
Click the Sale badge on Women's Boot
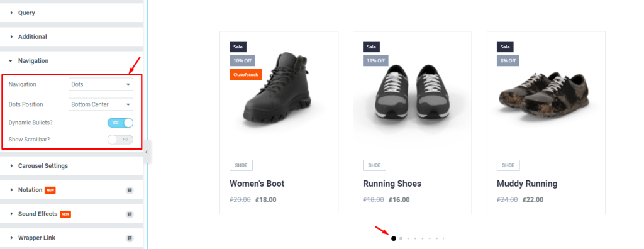(238, 47)
